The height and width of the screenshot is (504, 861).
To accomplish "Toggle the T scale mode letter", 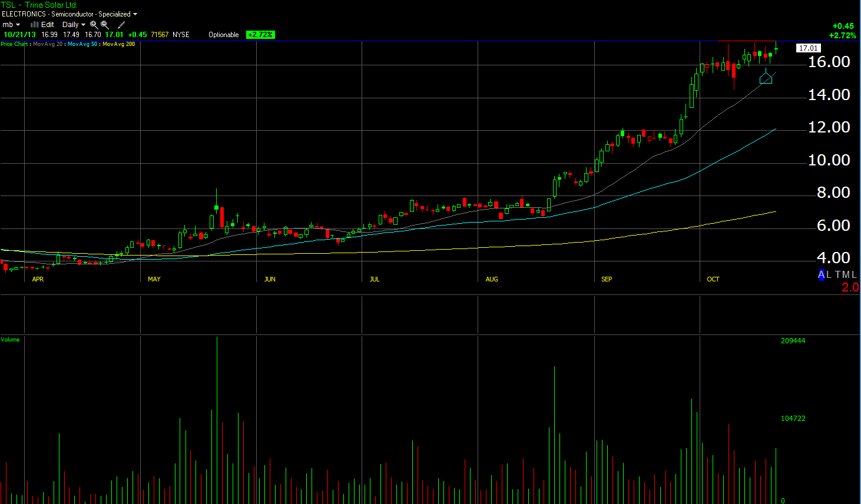I will [x=838, y=274].
